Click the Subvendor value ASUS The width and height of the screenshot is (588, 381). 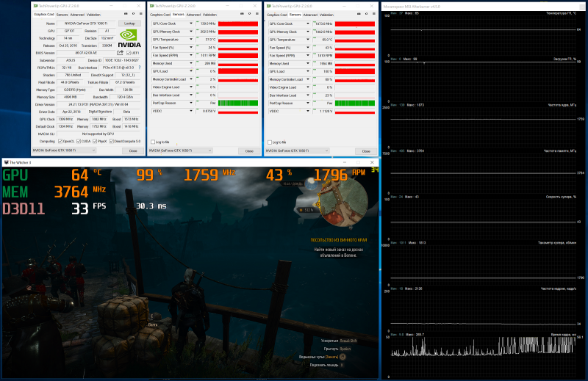(x=71, y=60)
